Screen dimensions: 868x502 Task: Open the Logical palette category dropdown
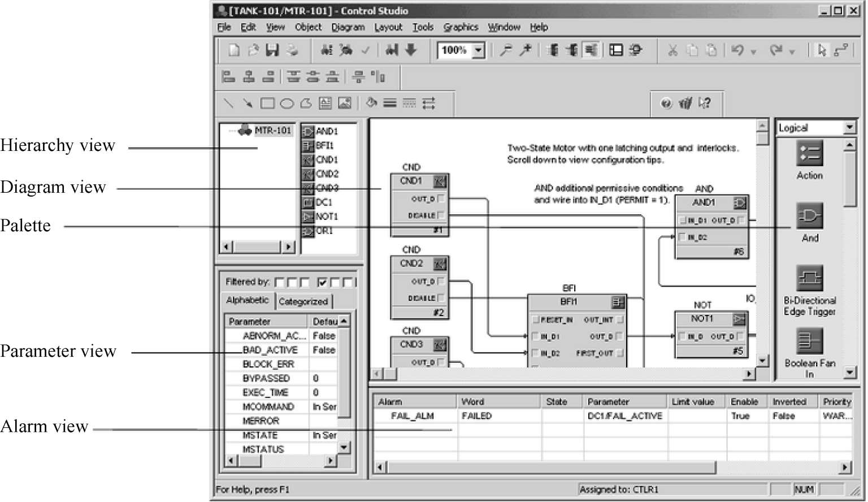[x=849, y=128]
